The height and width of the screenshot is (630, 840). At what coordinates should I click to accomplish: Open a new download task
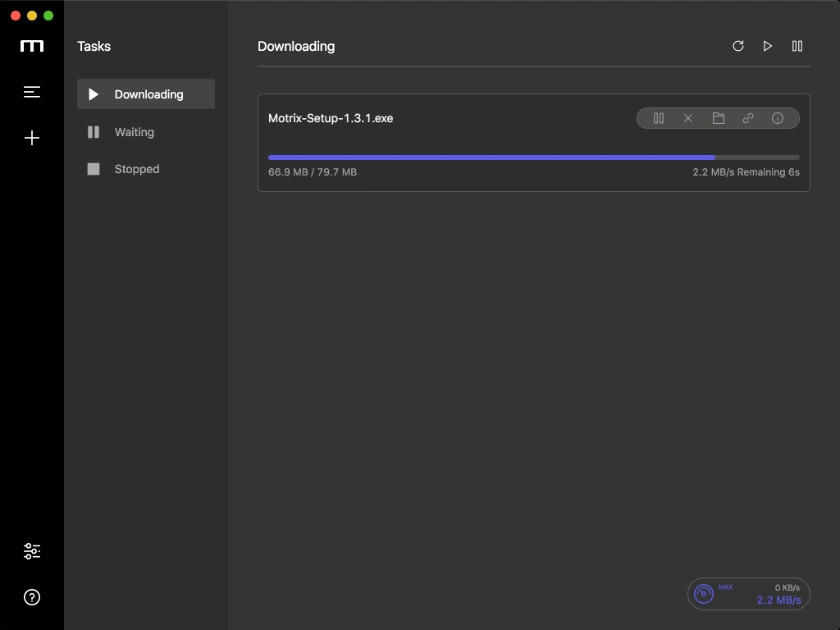[31, 137]
